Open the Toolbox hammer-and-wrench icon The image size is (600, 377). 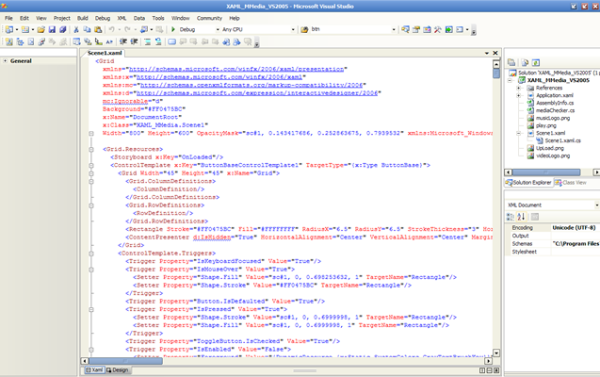point(438,29)
